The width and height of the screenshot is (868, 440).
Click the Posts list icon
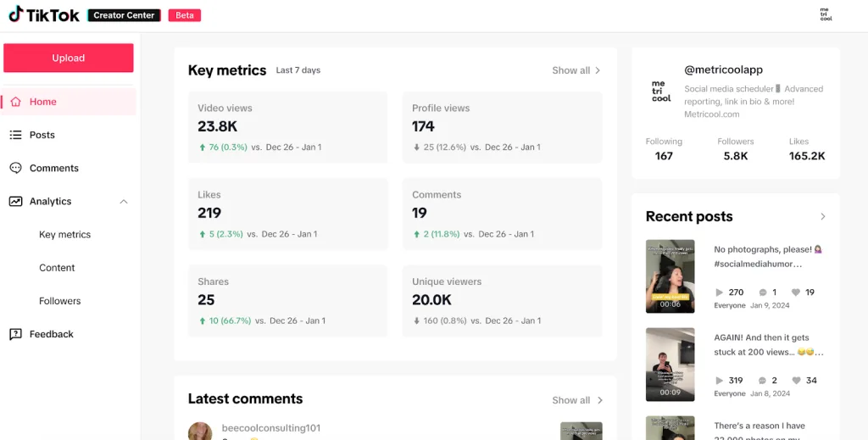tap(15, 135)
